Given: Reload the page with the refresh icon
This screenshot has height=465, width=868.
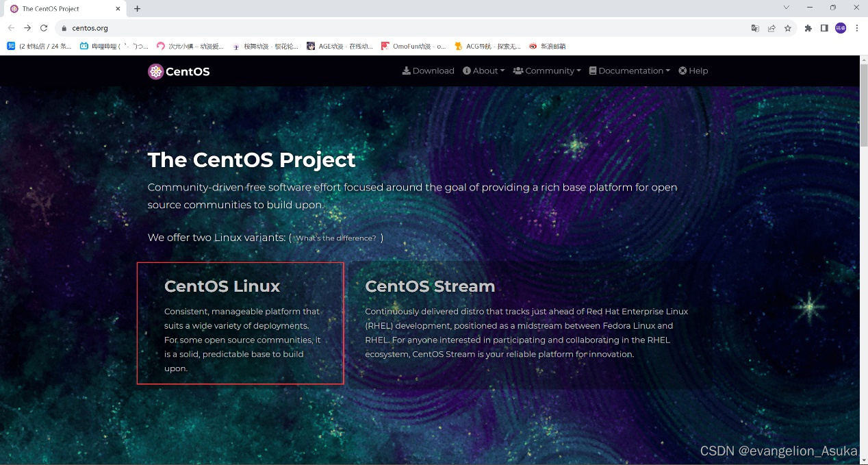Looking at the screenshot, I should (44, 28).
